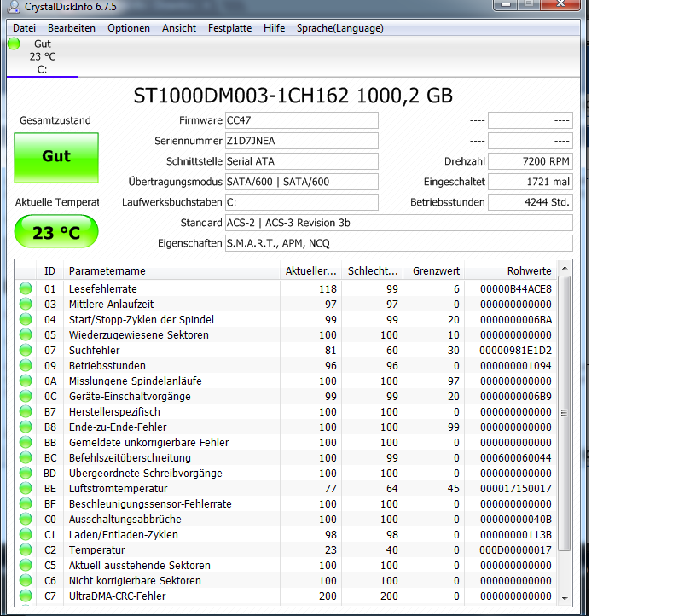Click the Betriebsstunden field 4244 Std.
Image resolution: width=696 pixels, height=616 pixels.
point(531,202)
